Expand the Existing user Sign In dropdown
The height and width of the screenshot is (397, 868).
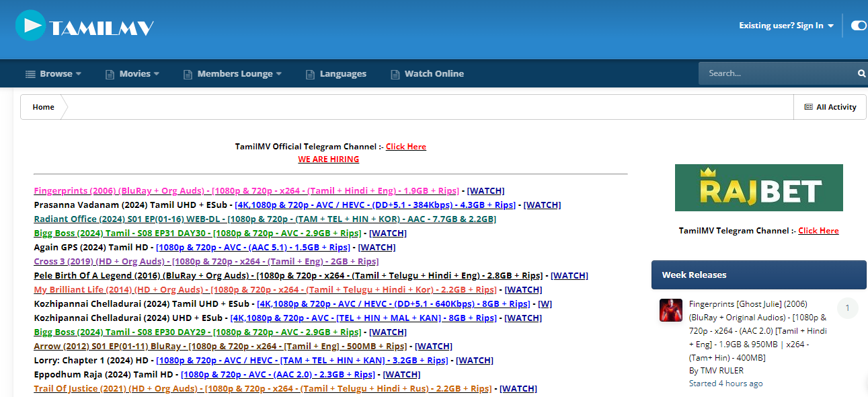787,26
